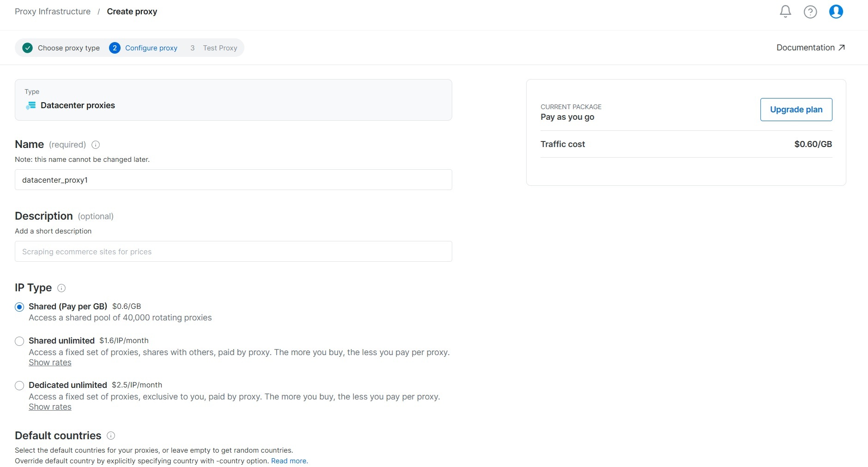The height and width of the screenshot is (467, 868).
Task: Open the Documentation link
Action: pyautogui.click(x=810, y=48)
